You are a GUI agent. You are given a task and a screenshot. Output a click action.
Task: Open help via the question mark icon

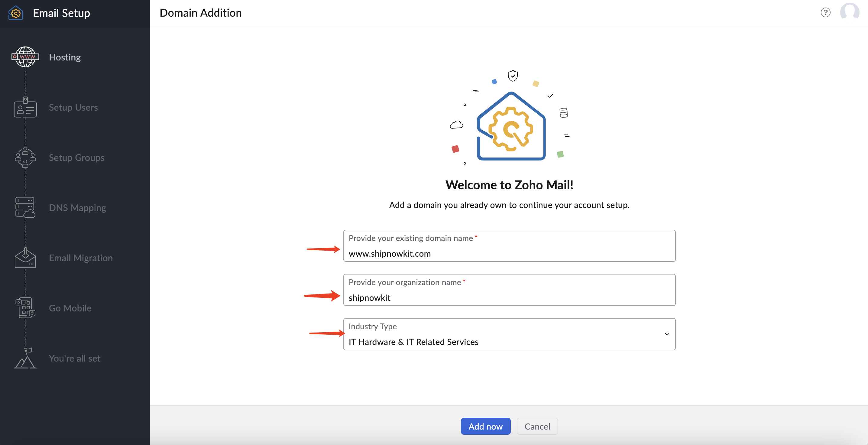tap(825, 12)
